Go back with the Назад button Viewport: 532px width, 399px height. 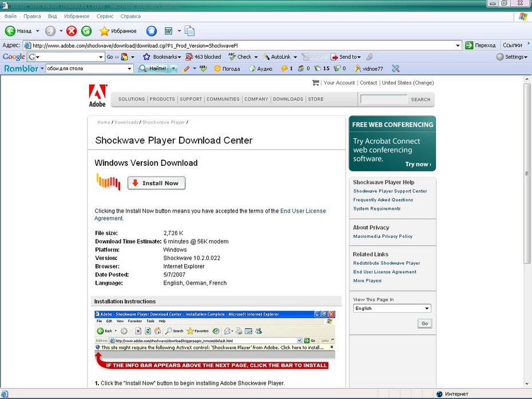pos(18,31)
